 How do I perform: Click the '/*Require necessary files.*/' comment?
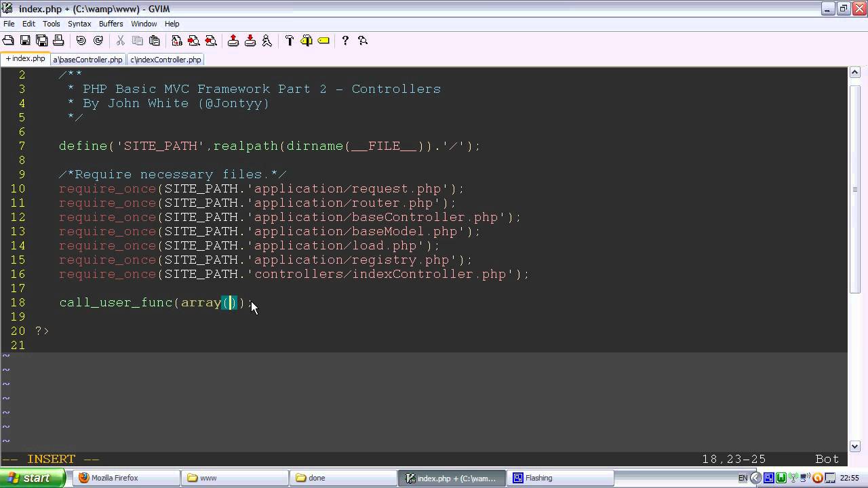[x=172, y=175]
